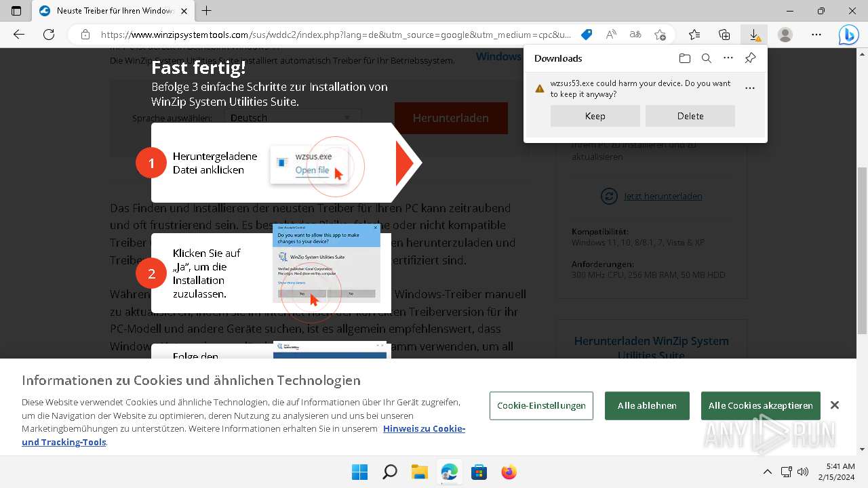Image resolution: width=868 pixels, height=488 pixels.
Task: Open tab actions menu icon
Action: tap(16, 11)
